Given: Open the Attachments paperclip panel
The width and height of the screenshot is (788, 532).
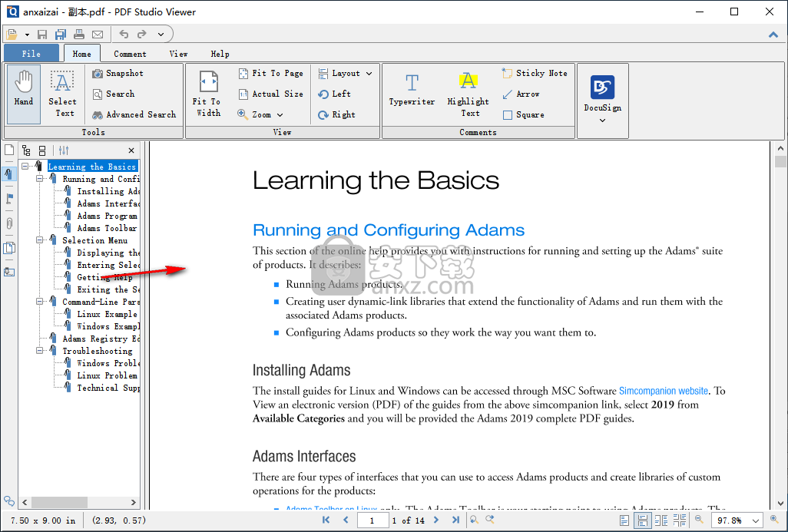Looking at the screenshot, I should pos(9,223).
